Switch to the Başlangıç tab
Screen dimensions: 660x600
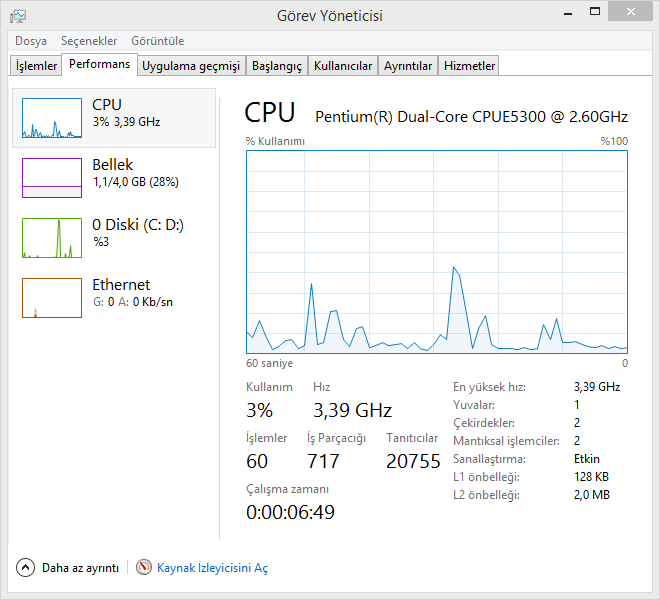(x=276, y=66)
